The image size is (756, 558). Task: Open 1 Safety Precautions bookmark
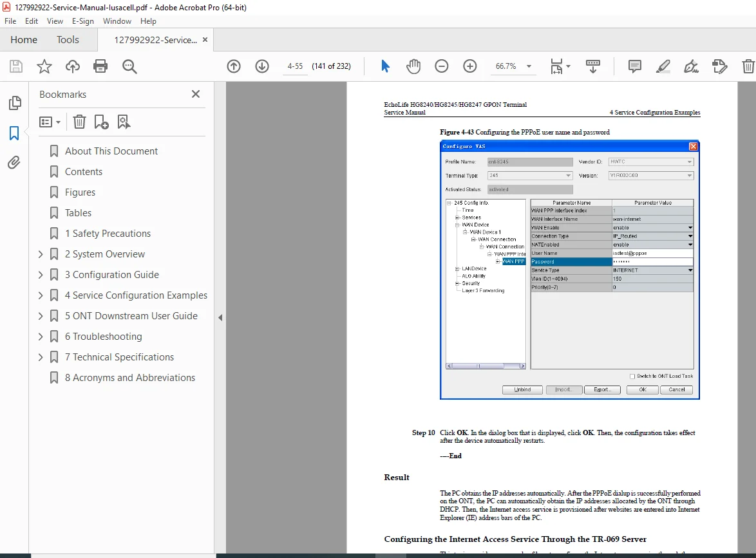tap(108, 234)
